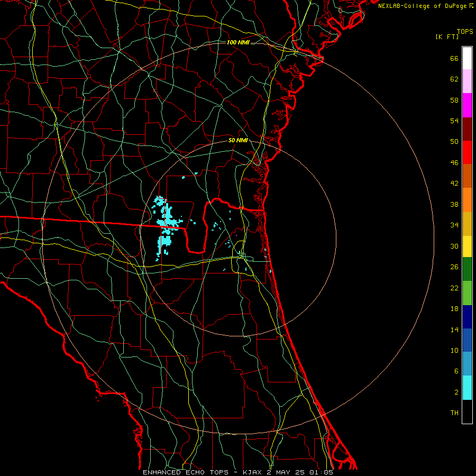Click the 100 NMI range ring label
This screenshot has width=476, height=476.
click(238, 42)
